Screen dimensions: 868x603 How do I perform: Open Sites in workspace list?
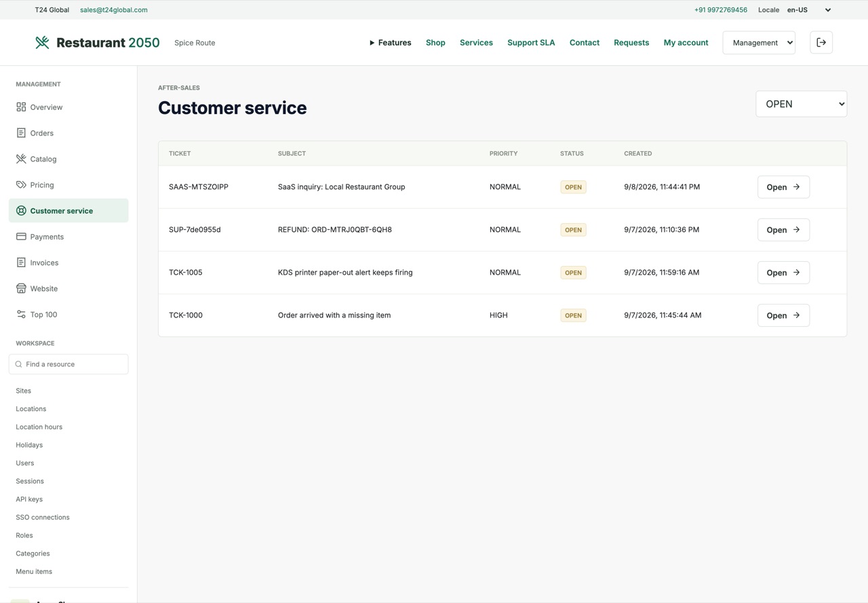point(24,391)
